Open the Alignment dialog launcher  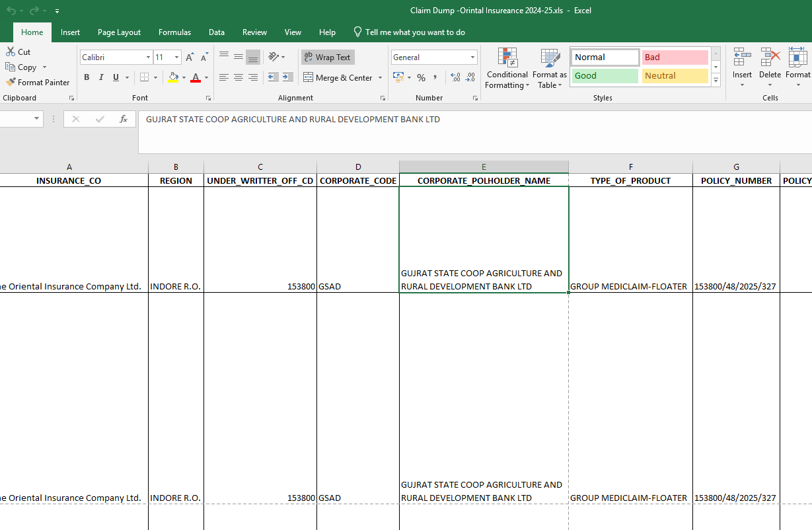(383, 98)
